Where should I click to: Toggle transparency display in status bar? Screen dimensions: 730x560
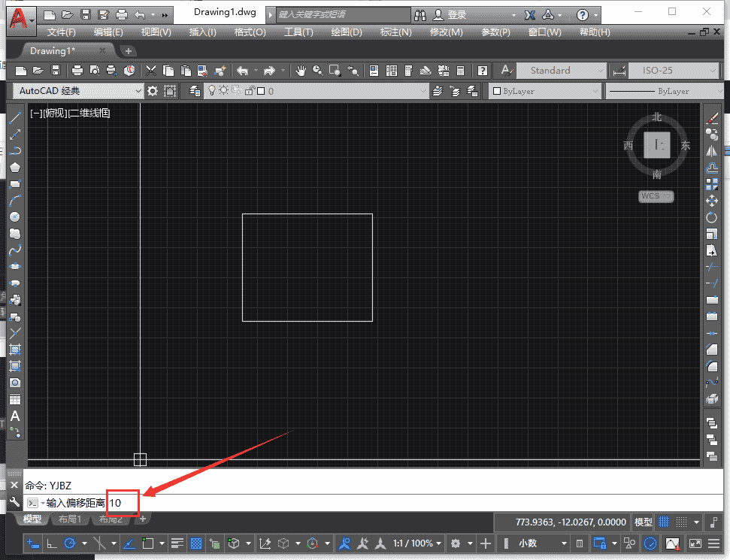(x=196, y=543)
